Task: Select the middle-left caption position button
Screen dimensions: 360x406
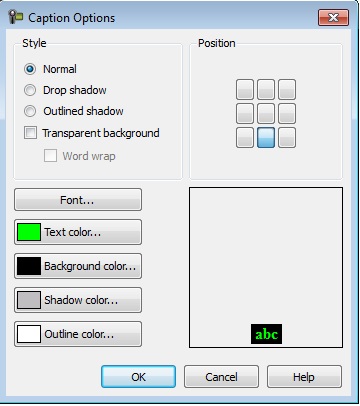Action: pos(245,113)
